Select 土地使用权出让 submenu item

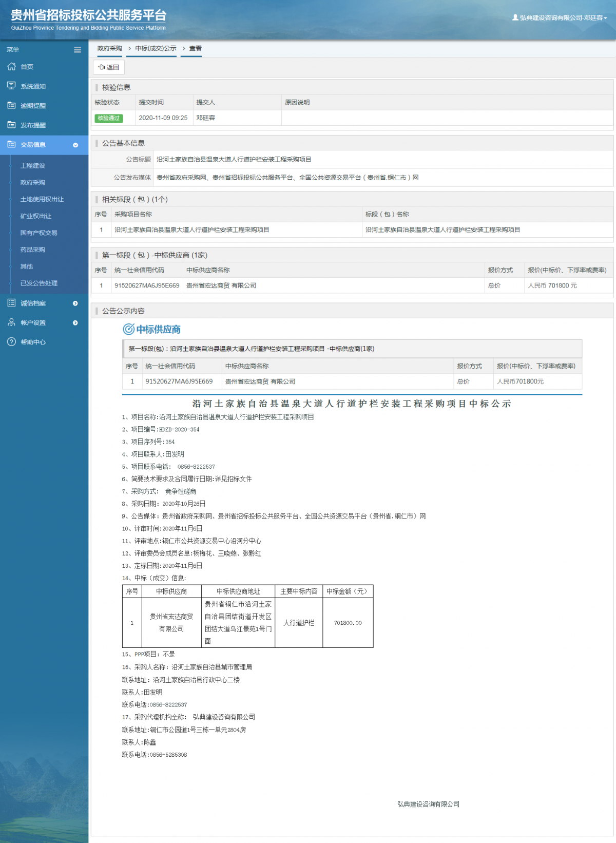tap(42, 199)
